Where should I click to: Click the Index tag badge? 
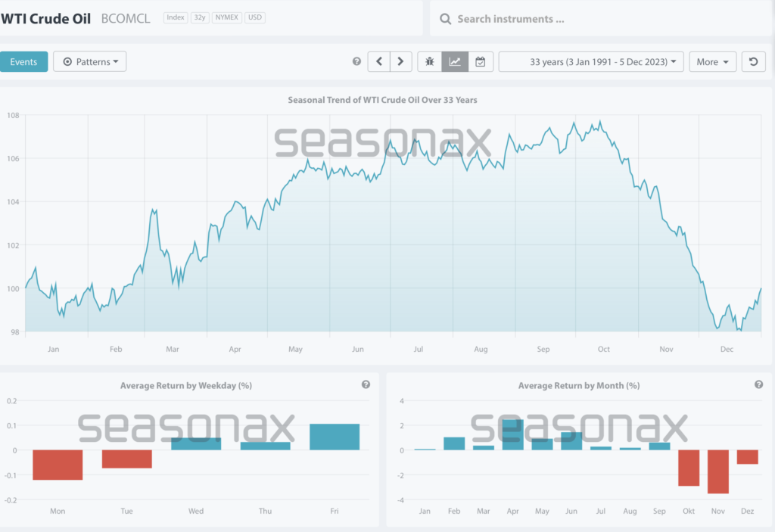tap(175, 17)
